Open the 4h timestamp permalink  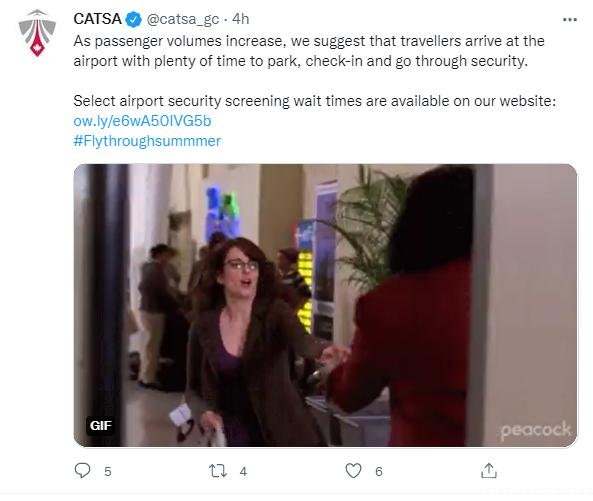click(x=241, y=19)
